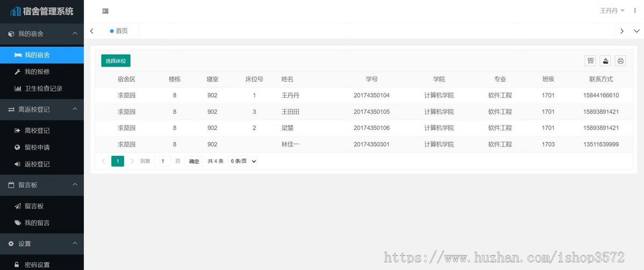The height and width of the screenshot is (270, 644).
Task: Collapse the 留言板 sidebar group
Action: point(75,185)
